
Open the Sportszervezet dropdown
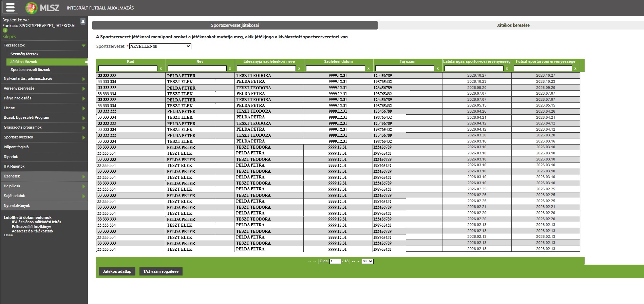tap(160, 46)
